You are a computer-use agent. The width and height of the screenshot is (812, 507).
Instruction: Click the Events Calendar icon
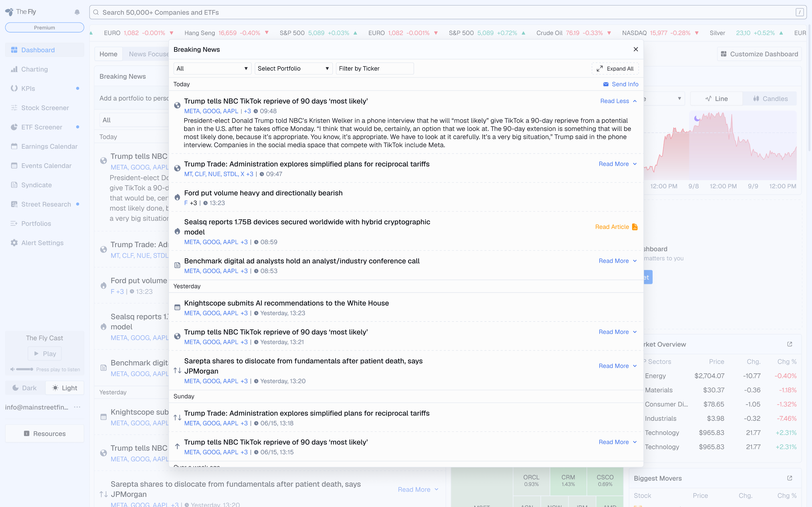[x=14, y=166]
